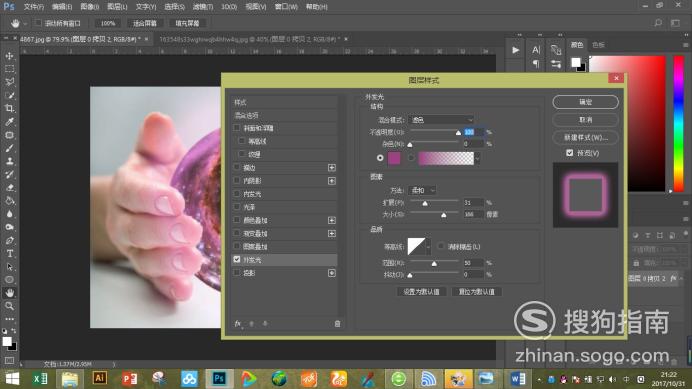Toggle the 预览(V) preview checkbox
Viewport: 692px width, 389px height.
click(x=569, y=153)
